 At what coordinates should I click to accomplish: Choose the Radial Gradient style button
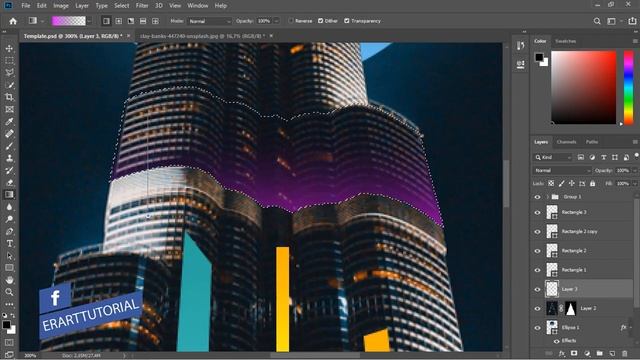point(118,21)
